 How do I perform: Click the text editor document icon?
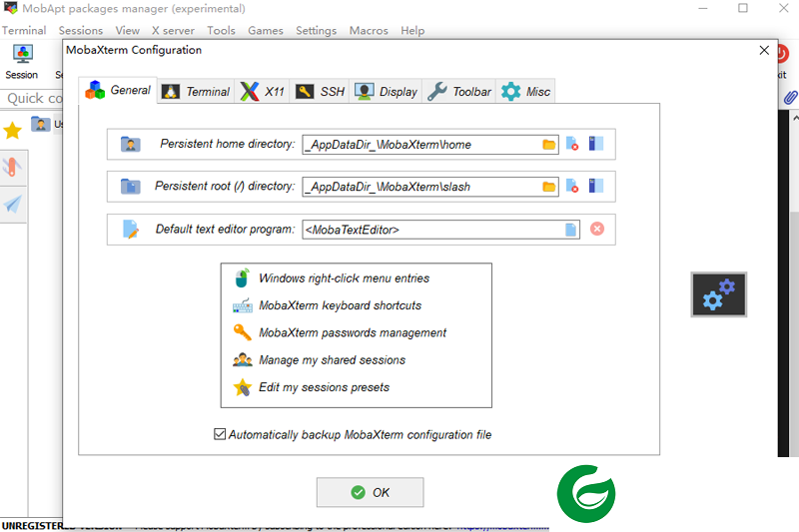[131, 230]
